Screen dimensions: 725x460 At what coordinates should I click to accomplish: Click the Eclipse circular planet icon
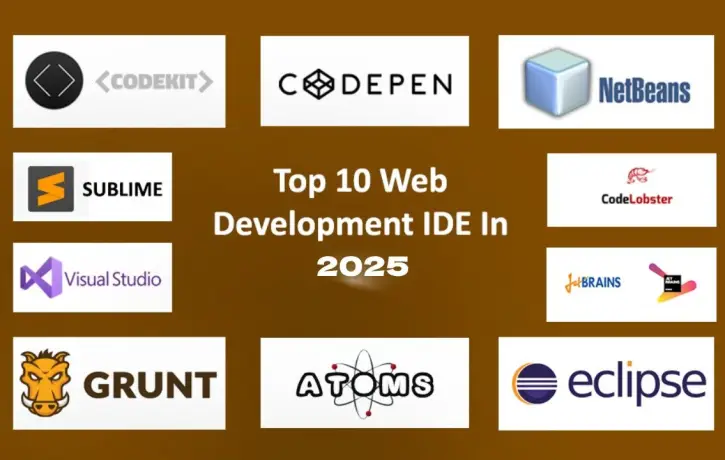click(535, 383)
